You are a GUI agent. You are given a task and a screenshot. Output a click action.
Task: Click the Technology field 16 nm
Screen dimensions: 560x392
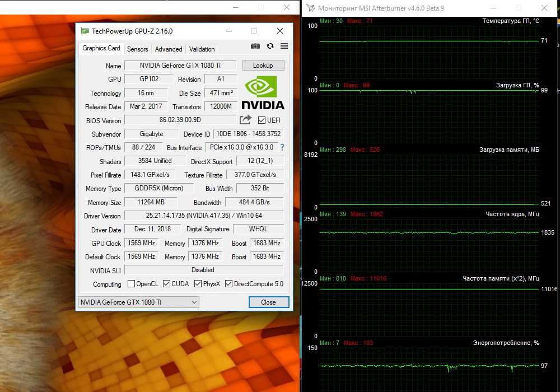[146, 93]
